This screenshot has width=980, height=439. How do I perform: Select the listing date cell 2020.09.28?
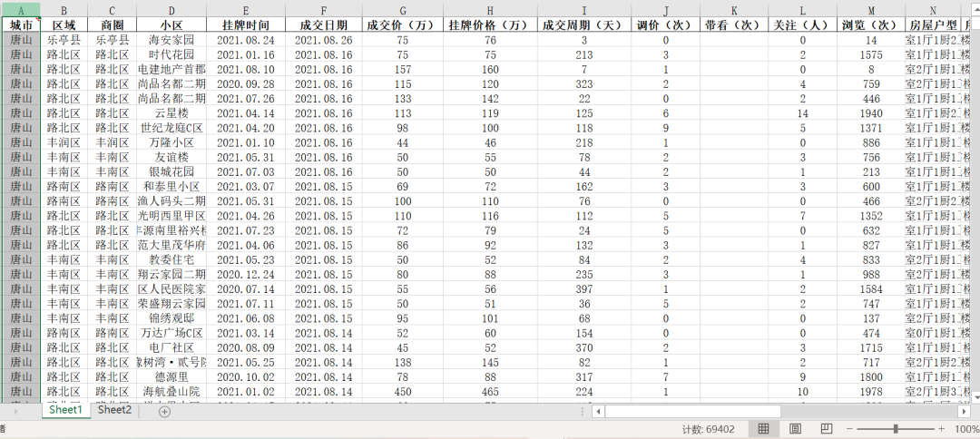pos(246,83)
